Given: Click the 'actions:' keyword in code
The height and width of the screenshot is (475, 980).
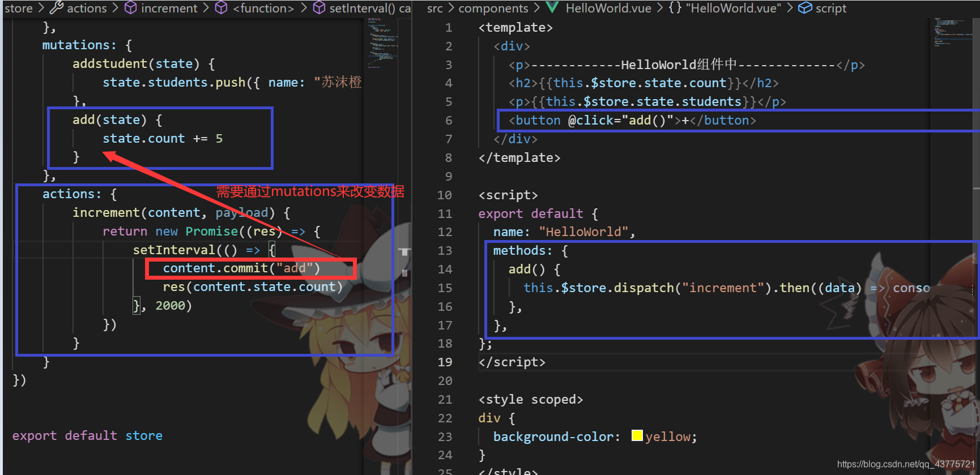Looking at the screenshot, I should [x=72, y=194].
